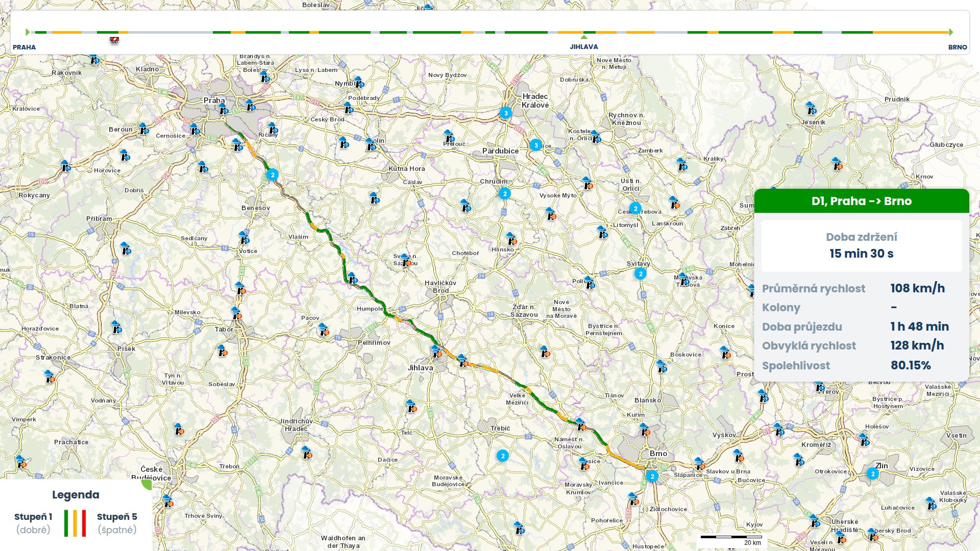Click the cluster marker 2 beside Zlín

point(873,474)
